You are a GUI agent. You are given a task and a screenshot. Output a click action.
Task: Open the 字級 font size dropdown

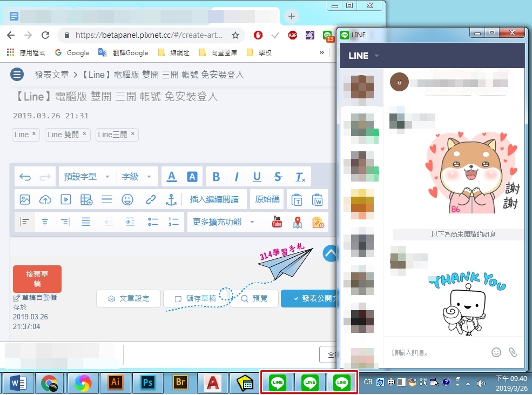[x=137, y=177]
